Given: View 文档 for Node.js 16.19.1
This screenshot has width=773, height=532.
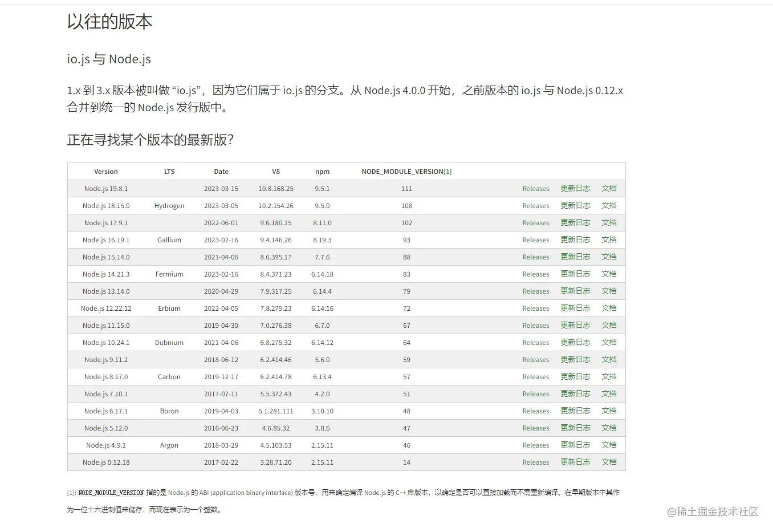Looking at the screenshot, I should [x=609, y=240].
